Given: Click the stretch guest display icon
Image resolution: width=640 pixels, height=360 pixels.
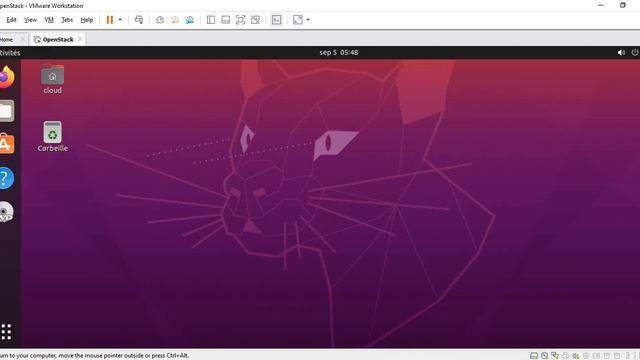Looking at the screenshot, I should 298,20.
